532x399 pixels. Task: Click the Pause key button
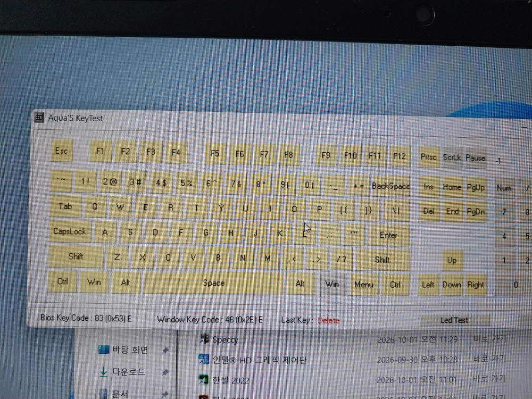475,158
